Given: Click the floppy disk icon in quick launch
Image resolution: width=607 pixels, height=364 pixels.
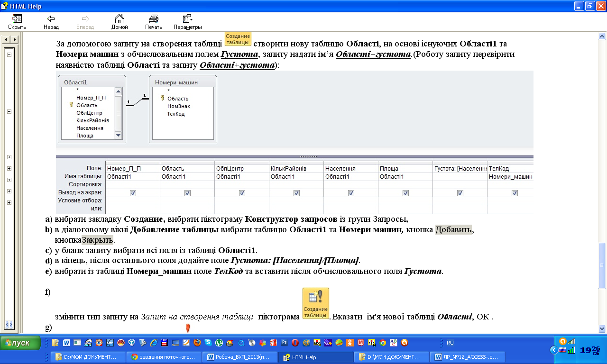Looking at the screenshot, I should tap(164, 342).
